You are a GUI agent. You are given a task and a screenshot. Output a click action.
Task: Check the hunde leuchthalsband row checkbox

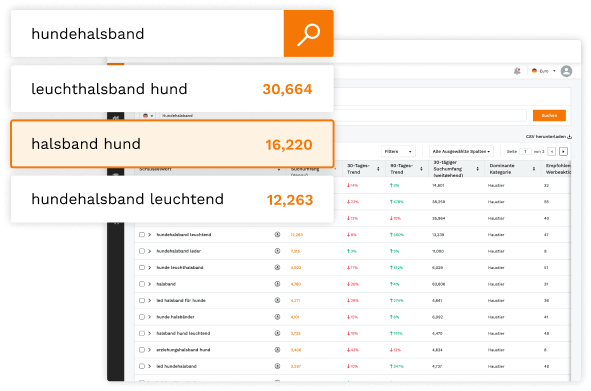(x=142, y=267)
